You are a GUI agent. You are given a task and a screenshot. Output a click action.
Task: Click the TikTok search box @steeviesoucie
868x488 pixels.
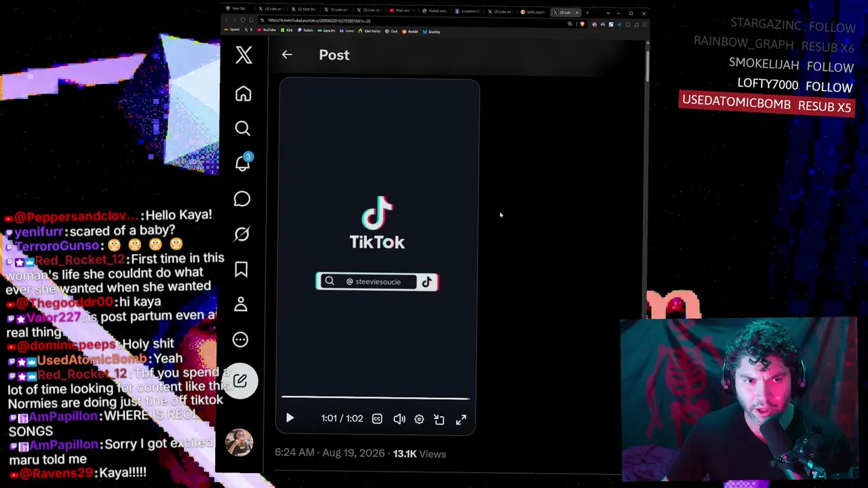(x=377, y=281)
